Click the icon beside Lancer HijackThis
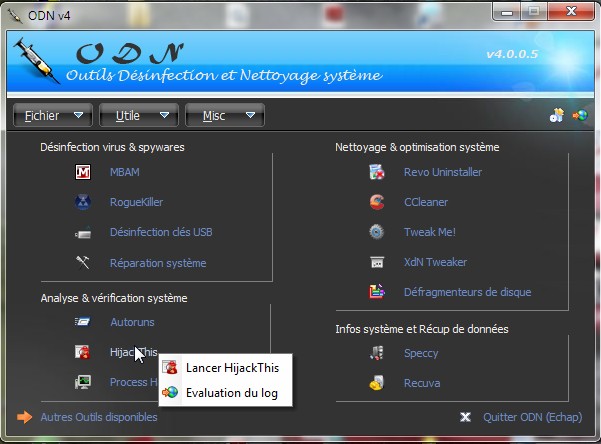Screen dimensions: 601x444 pos(170,367)
